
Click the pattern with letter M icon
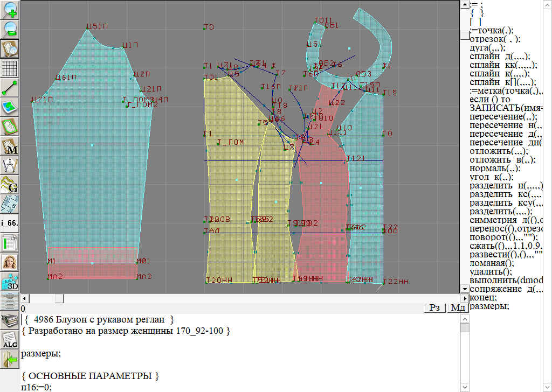[10, 146]
